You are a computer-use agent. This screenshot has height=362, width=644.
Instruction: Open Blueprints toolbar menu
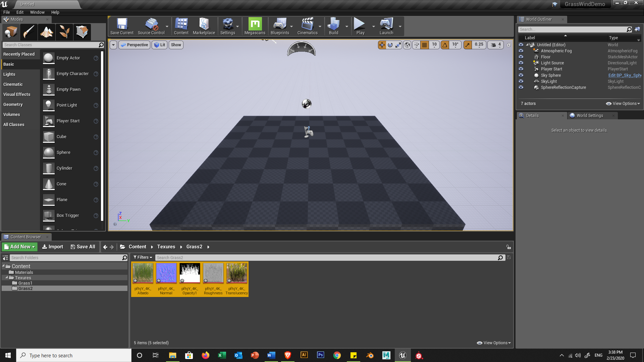(280, 26)
